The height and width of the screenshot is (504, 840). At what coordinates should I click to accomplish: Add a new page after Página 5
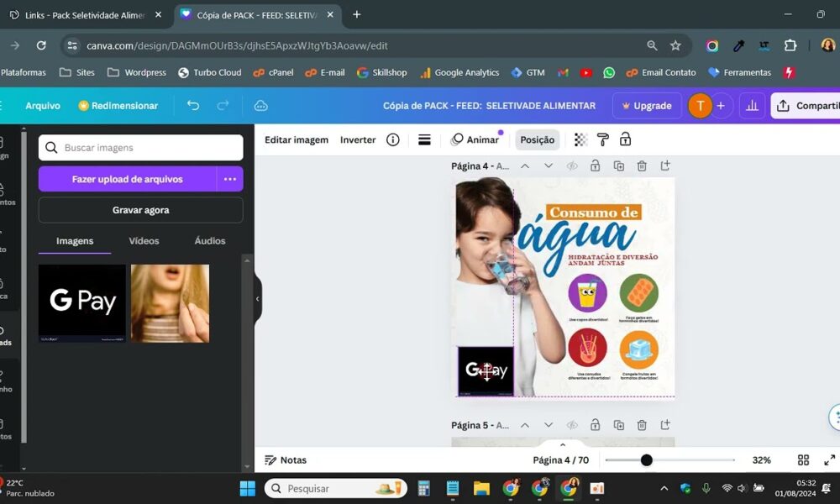tap(665, 425)
